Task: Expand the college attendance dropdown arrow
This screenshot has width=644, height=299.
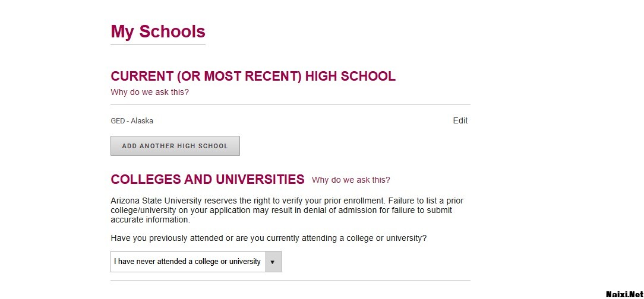Action: (x=273, y=262)
